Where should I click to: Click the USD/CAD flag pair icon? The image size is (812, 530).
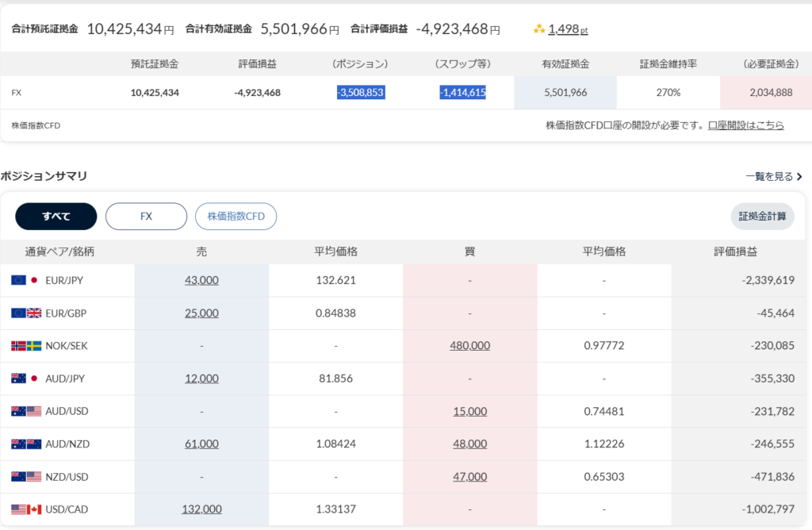[x=26, y=509]
